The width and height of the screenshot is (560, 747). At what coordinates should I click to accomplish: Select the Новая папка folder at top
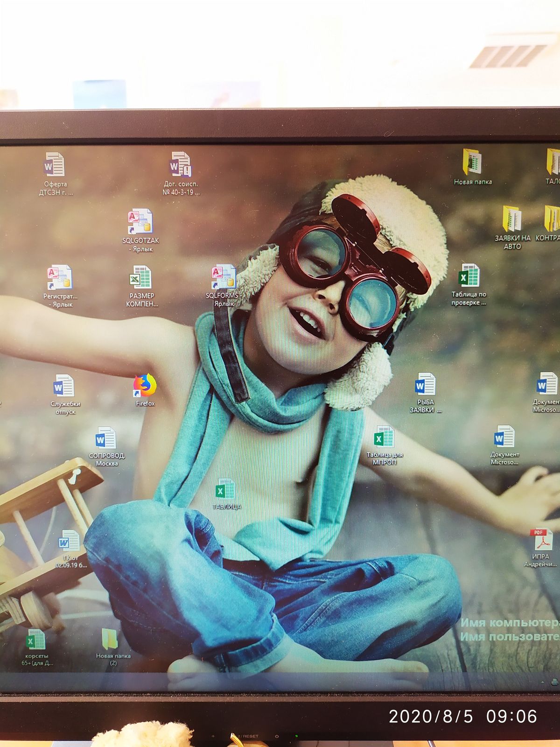pyautogui.click(x=472, y=167)
